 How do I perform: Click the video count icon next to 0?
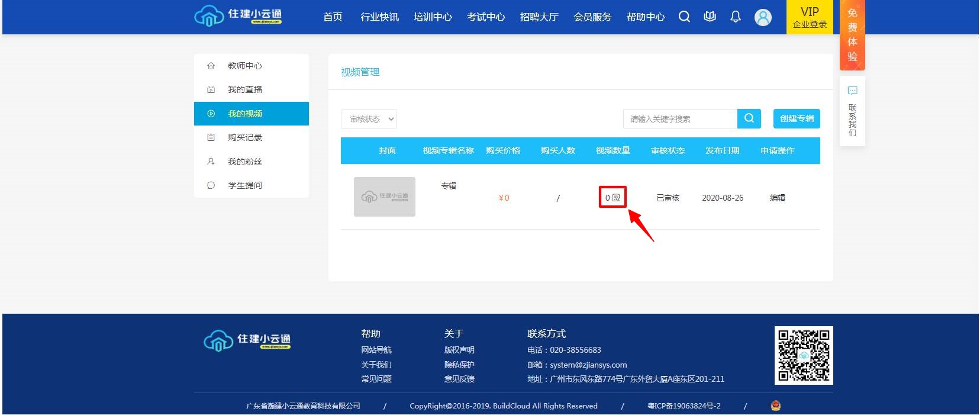616,198
